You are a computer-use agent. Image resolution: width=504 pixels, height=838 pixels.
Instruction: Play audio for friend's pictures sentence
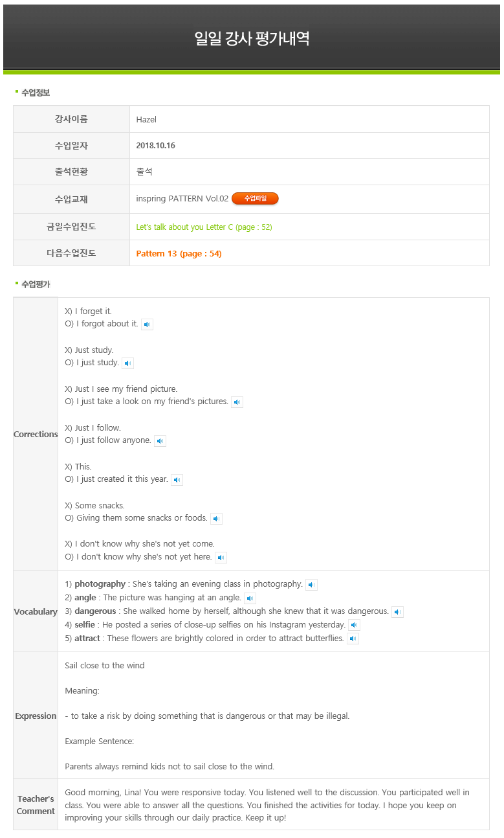[x=237, y=402]
